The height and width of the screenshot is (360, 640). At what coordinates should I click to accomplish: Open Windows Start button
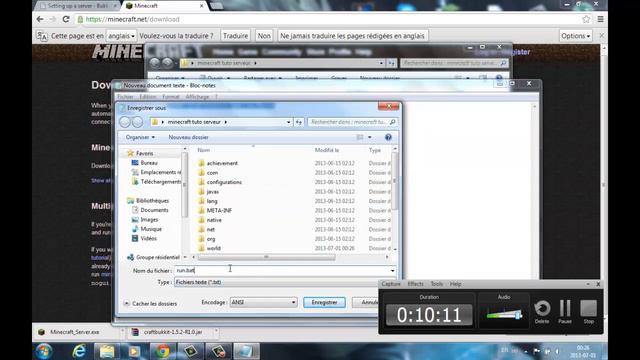[x=44, y=351]
